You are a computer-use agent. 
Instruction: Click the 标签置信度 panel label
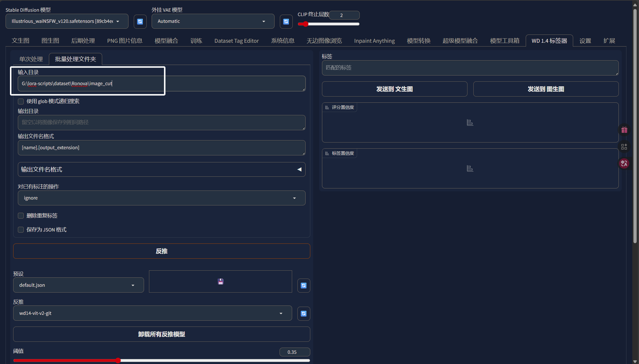click(x=340, y=153)
